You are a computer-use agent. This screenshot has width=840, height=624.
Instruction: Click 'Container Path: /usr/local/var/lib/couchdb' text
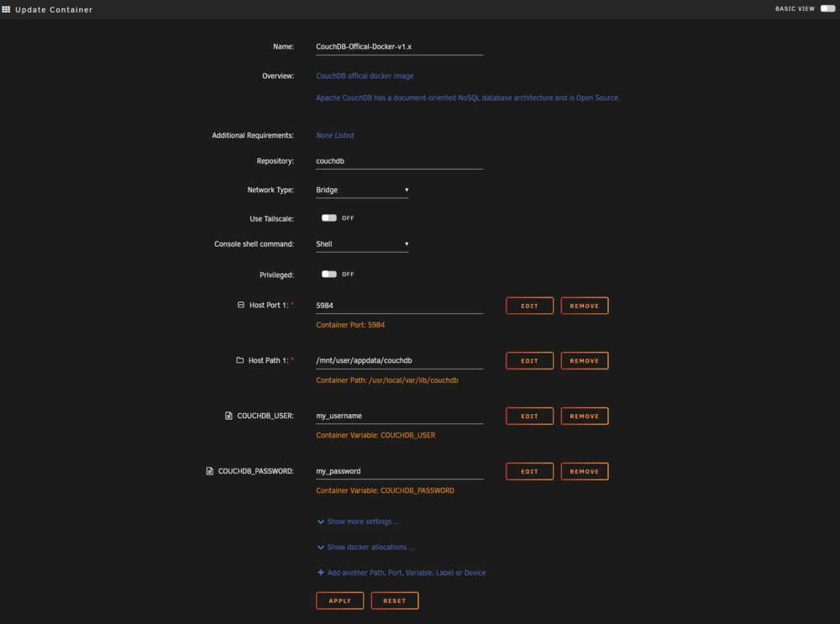pyautogui.click(x=386, y=380)
